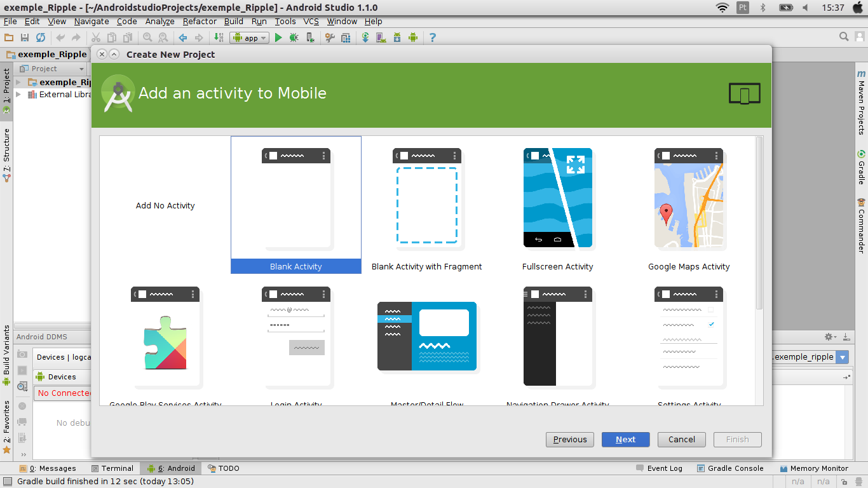Expand the exemple_Ripple project tree node
Viewport: 868px width, 488px height.
tap(18, 82)
